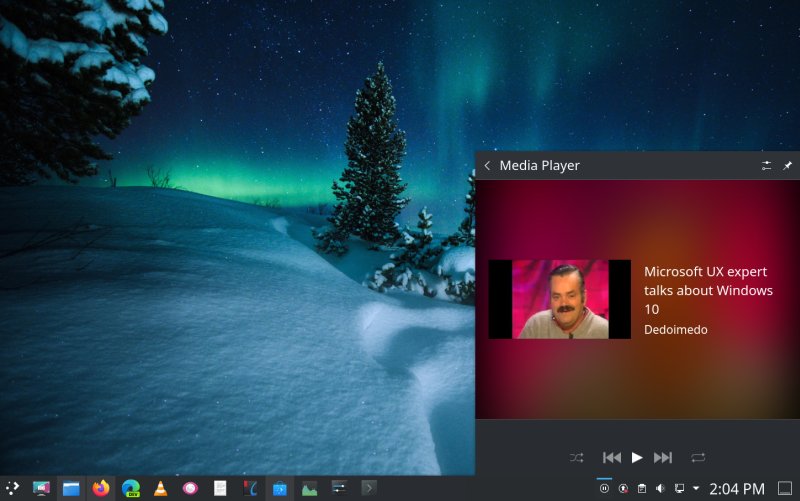Open the blue file manager in taskbar
800x501 pixels.
tap(71, 488)
